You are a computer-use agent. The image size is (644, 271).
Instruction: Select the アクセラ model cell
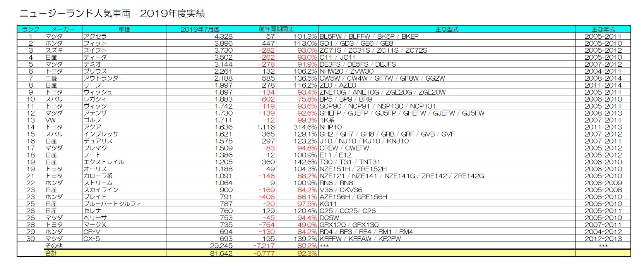click(x=124, y=36)
